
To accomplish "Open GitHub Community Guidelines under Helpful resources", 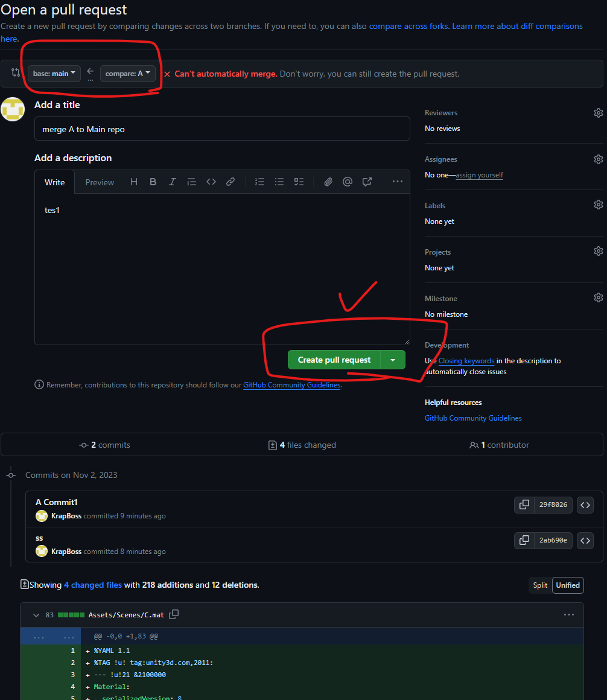I will click(473, 418).
